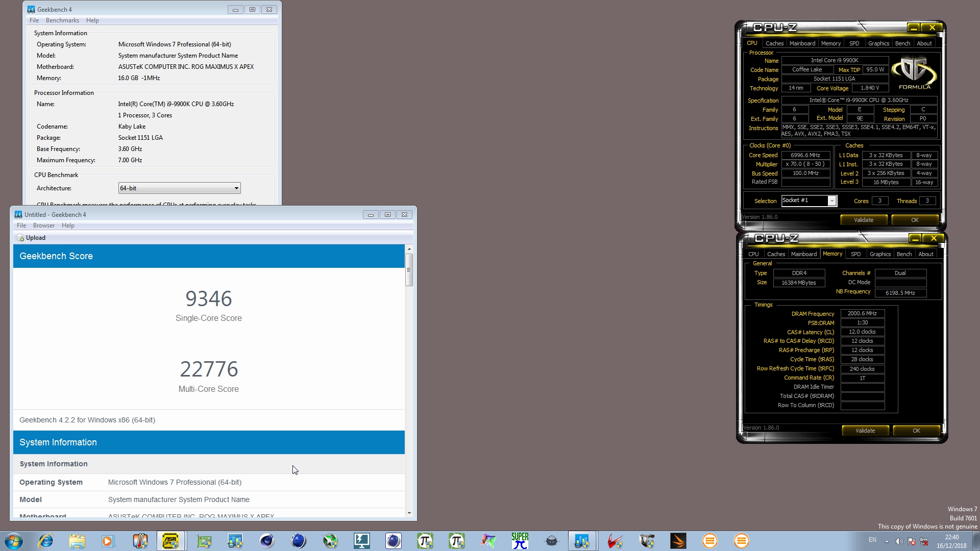Click OK in lower CPU-Z Memory window
980x551 pixels.
[x=916, y=431]
